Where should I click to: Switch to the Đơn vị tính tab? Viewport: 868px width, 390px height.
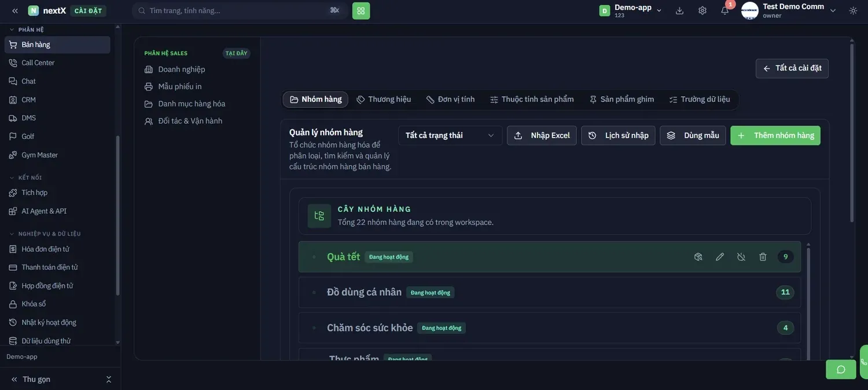coord(451,100)
